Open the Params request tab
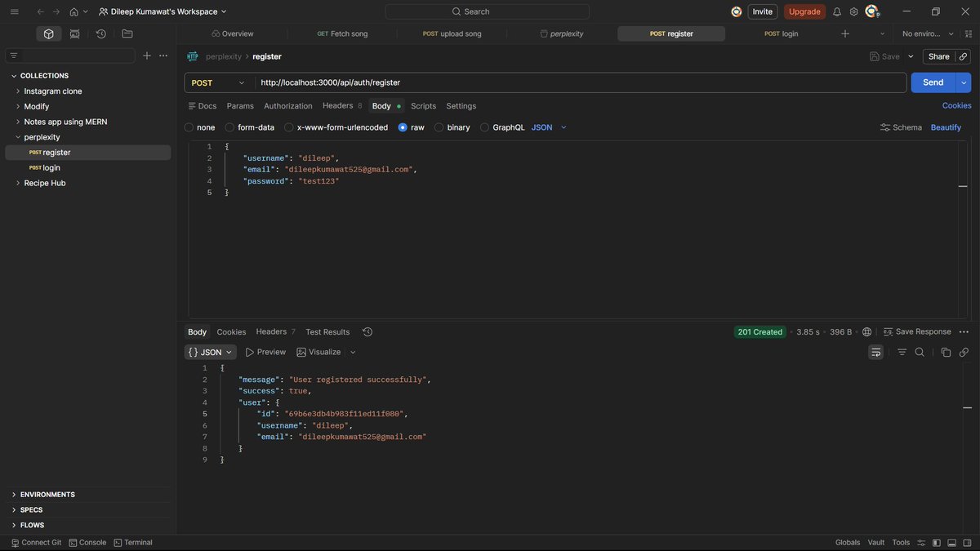This screenshot has width=980, height=551. pyautogui.click(x=240, y=106)
